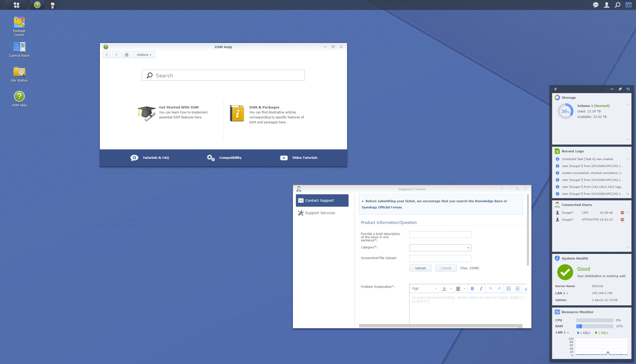Click server name value DS1618
This screenshot has width=636, height=364.
point(597,286)
